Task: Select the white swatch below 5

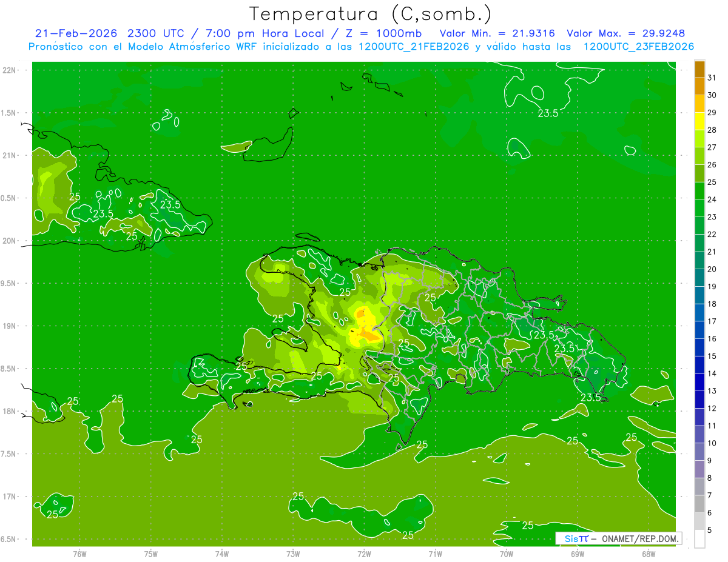Action: point(699,538)
